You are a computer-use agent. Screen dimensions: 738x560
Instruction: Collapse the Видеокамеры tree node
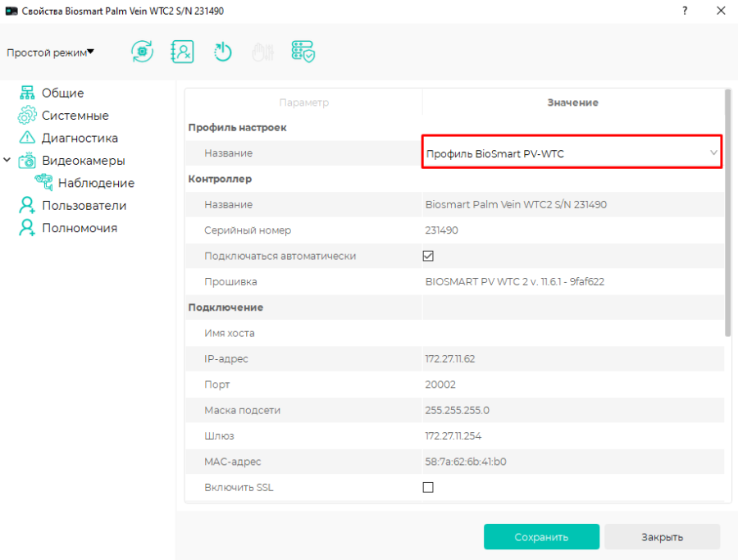(x=7, y=160)
